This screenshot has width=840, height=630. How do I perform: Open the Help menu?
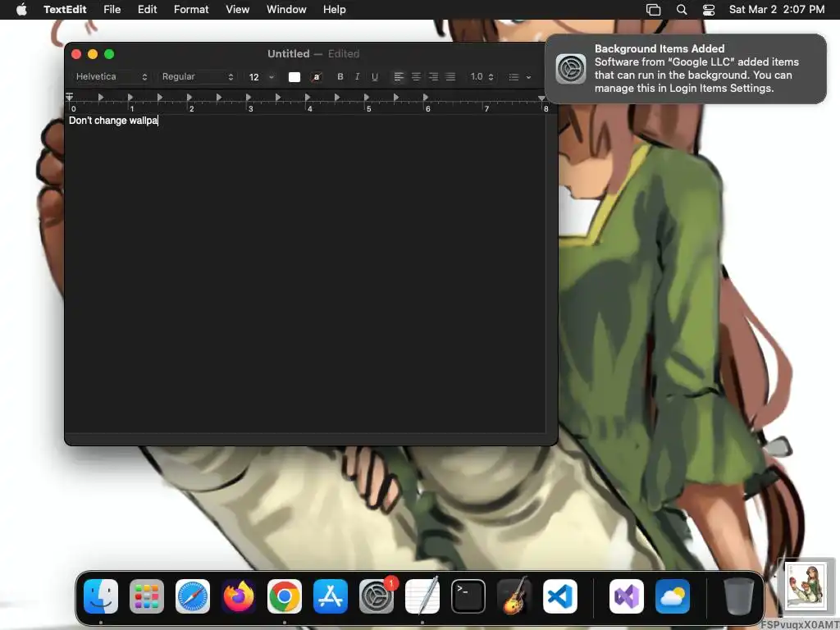[335, 9]
